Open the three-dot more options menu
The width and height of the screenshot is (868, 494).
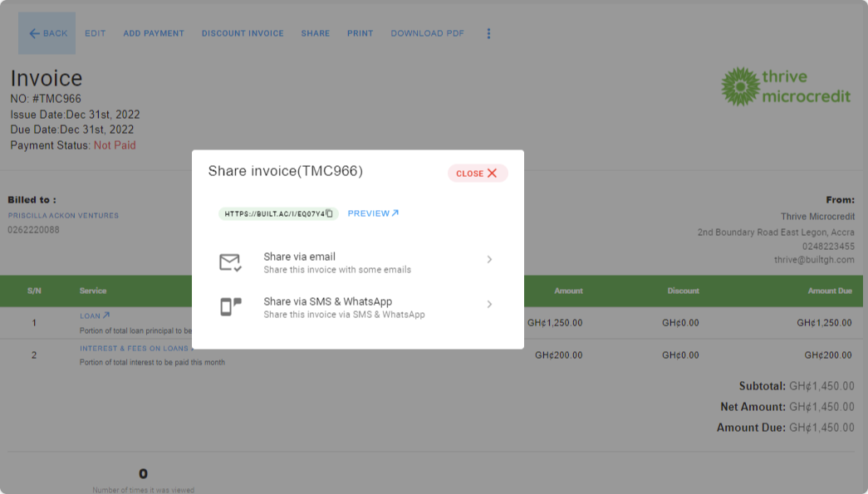(488, 33)
